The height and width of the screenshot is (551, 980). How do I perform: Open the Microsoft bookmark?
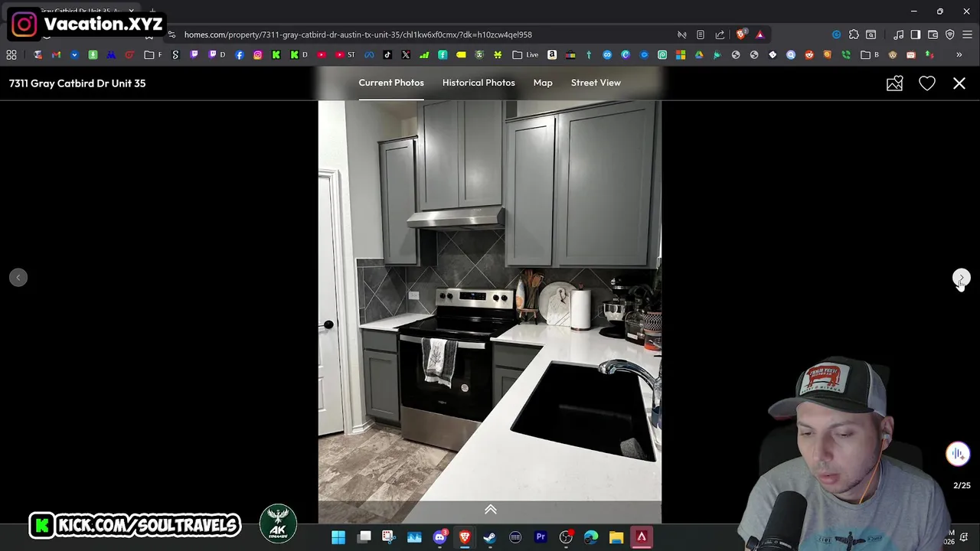coord(681,55)
